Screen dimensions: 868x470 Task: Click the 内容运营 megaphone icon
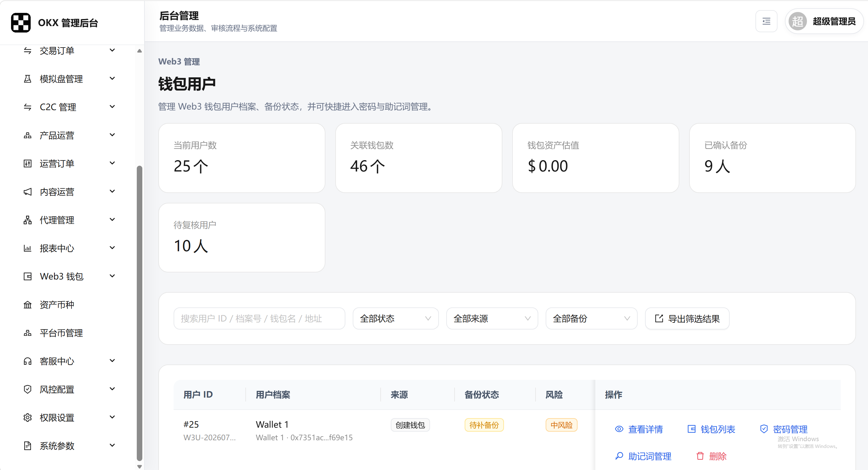pos(28,192)
